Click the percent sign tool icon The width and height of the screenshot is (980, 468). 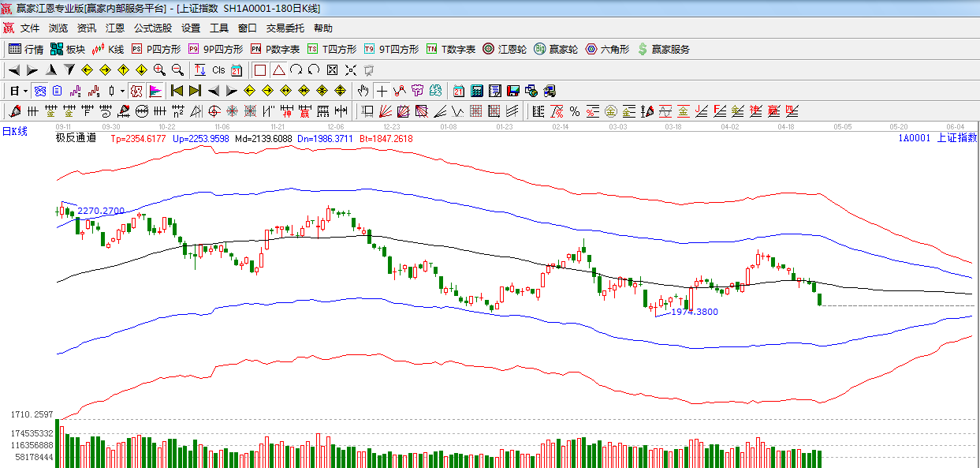click(x=574, y=110)
